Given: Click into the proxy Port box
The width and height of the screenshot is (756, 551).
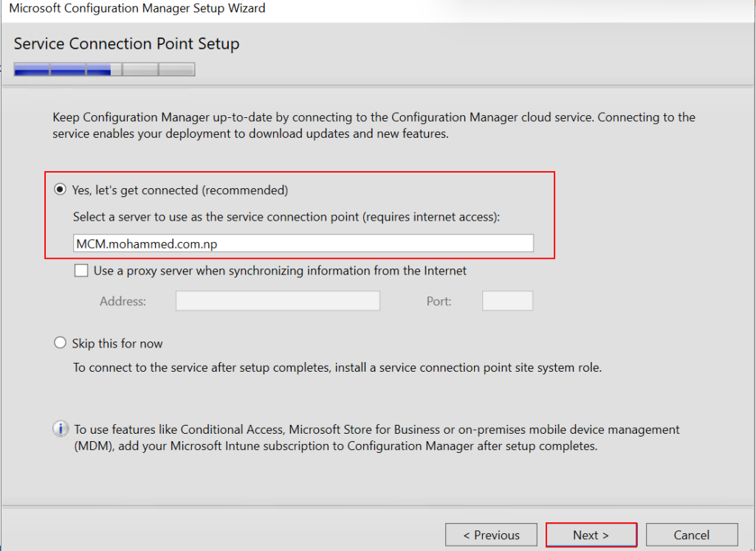Looking at the screenshot, I should [x=507, y=301].
